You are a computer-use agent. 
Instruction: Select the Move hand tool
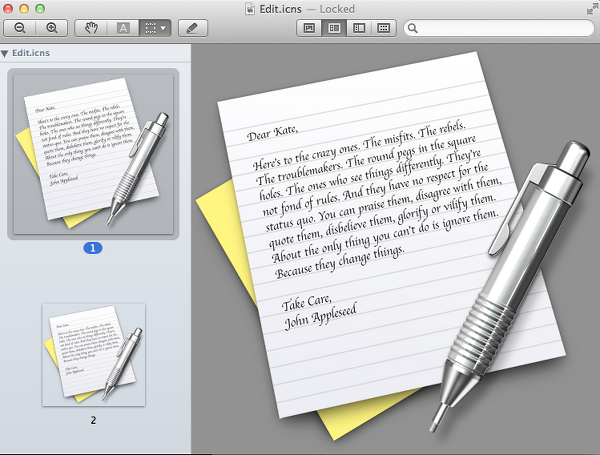click(91, 28)
